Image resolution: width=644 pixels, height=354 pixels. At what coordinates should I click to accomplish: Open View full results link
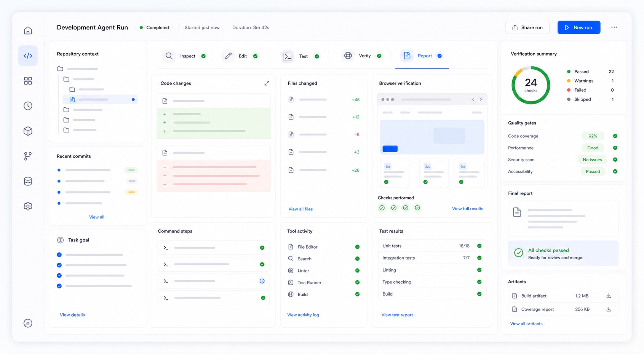pyautogui.click(x=468, y=209)
